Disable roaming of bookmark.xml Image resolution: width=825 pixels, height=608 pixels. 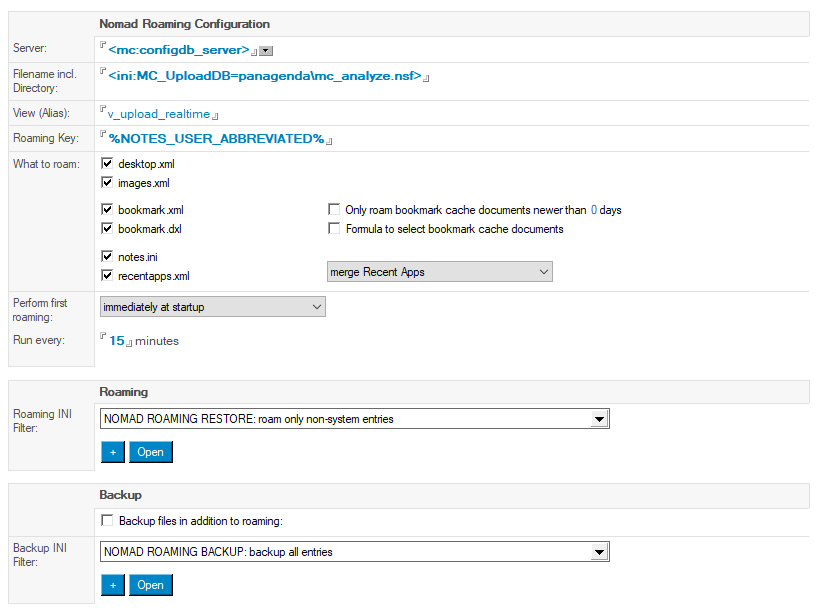[x=108, y=210]
